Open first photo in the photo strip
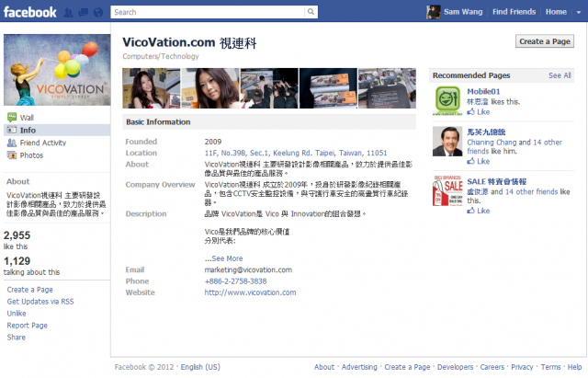The image size is (588, 378). click(x=151, y=88)
